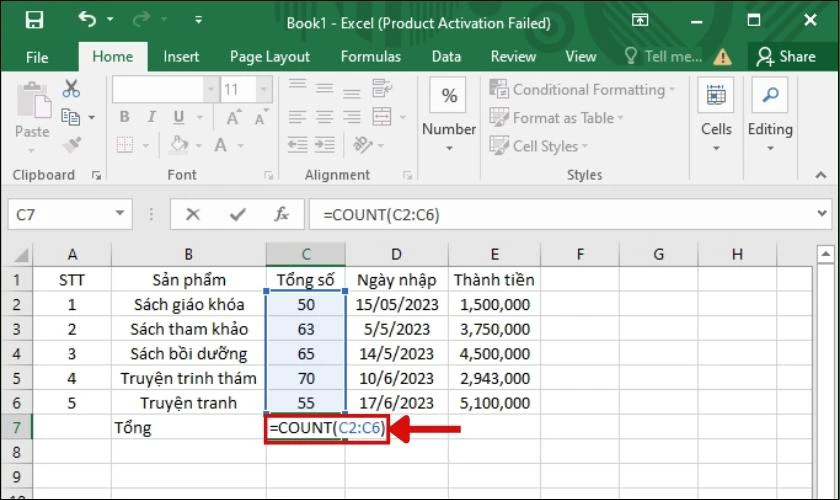Click the Undo arrow icon
Screen dimensions: 840x500
(87, 19)
